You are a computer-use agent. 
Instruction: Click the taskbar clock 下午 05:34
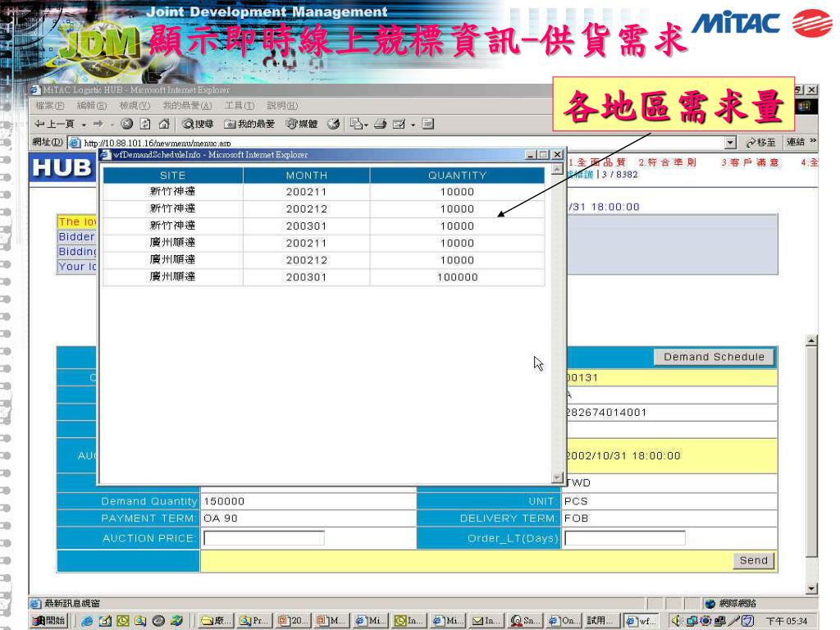787,621
